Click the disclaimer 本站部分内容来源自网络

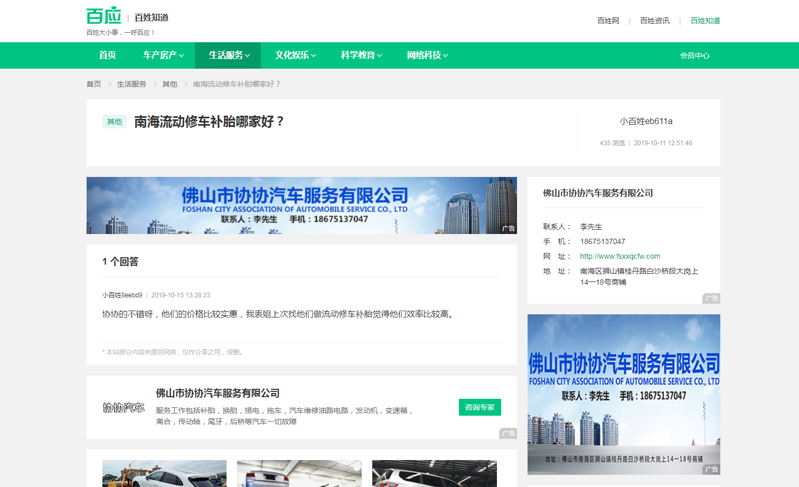click(x=172, y=352)
